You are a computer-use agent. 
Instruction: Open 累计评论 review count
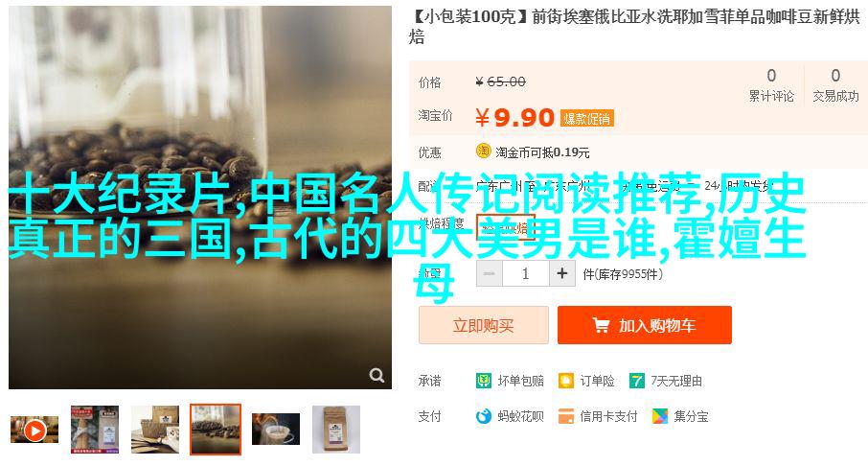[x=771, y=85]
